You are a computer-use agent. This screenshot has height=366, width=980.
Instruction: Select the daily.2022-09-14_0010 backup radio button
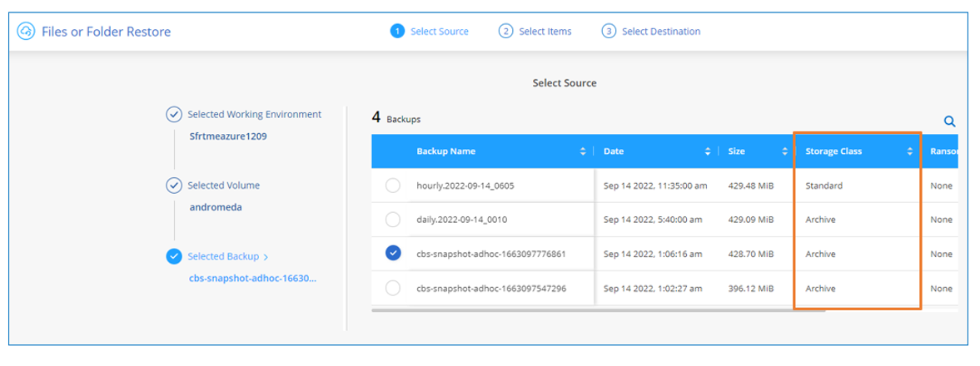(x=393, y=220)
